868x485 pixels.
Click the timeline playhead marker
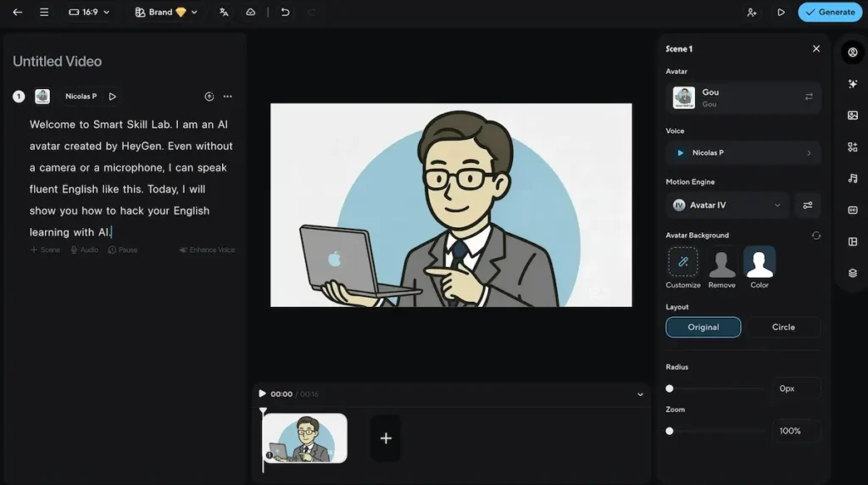tap(263, 411)
